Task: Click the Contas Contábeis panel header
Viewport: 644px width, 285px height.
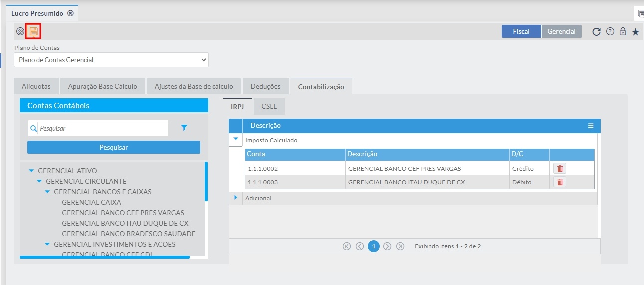Action: pyautogui.click(x=114, y=106)
